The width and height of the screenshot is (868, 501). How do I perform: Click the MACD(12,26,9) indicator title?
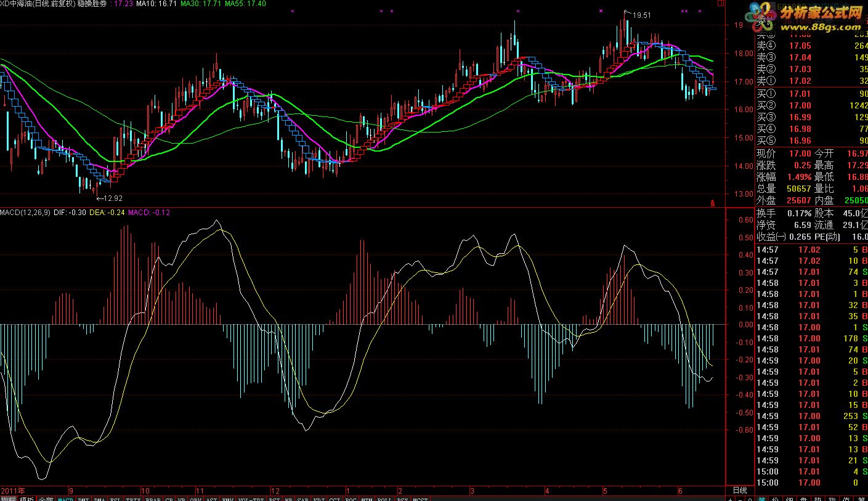point(25,213)
